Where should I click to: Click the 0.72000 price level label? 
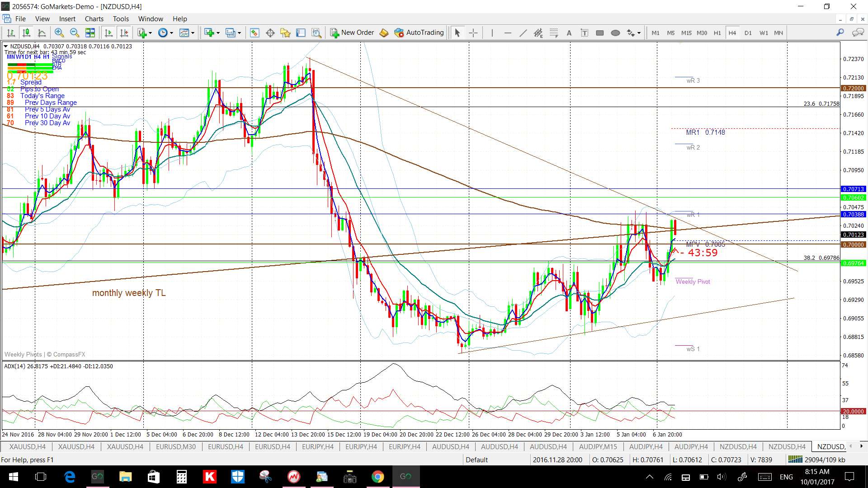pyautogui.click(x=853, y=88)
